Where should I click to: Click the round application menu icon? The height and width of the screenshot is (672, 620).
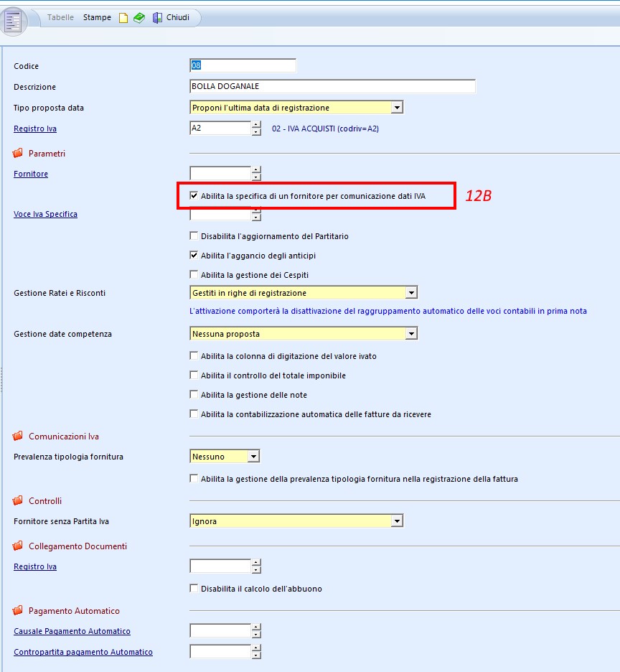(x=14, y=21)
